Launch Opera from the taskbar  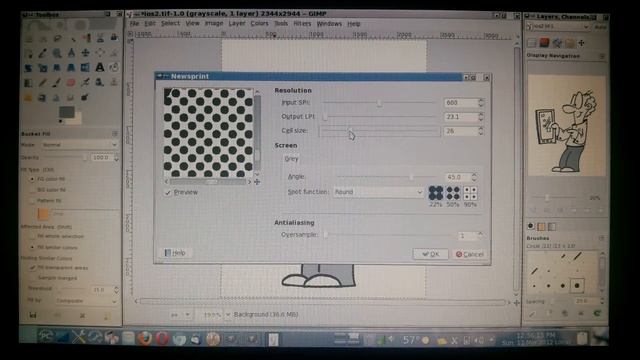pos(162,338)
